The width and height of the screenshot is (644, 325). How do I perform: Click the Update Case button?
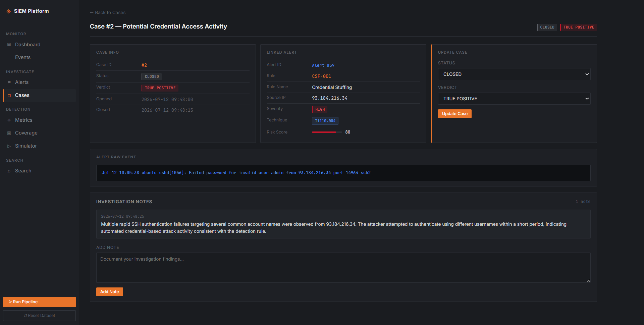click(454, 114)
